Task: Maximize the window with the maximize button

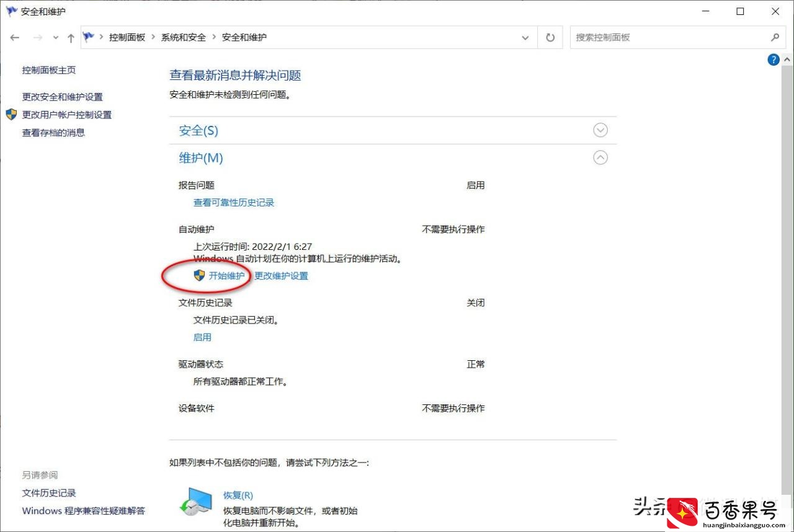Action: [740, 11]
